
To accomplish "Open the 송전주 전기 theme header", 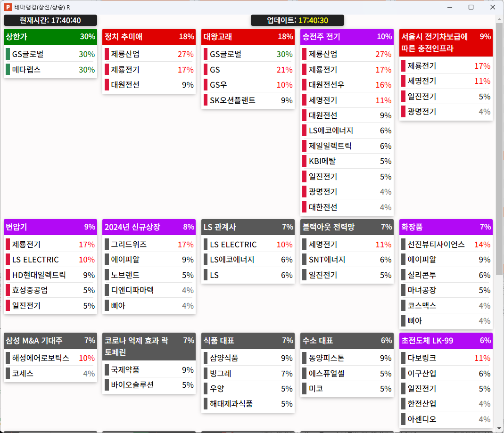I will coord(347,37).
